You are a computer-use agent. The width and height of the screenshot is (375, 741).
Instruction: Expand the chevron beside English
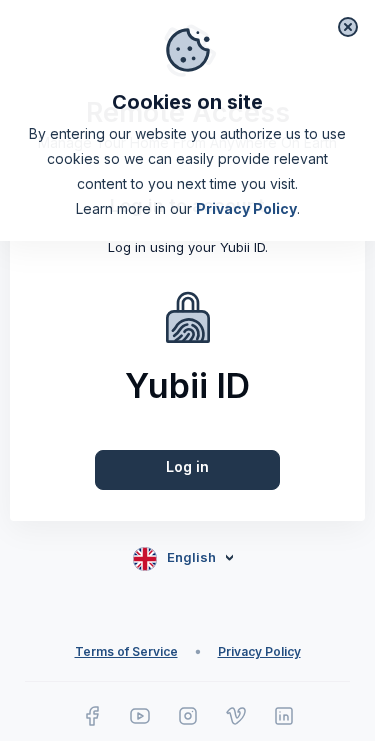tap(230, 558)
